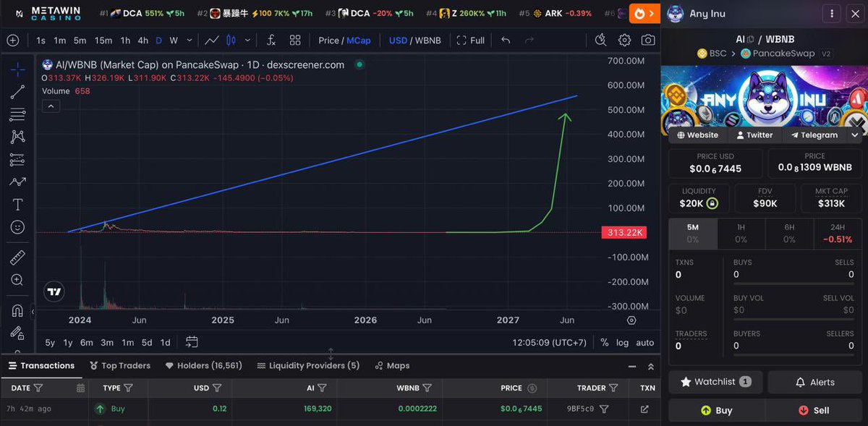The width and height of the screenshot is (868, 426).
Task: Toggle USD price display in PRICE column
Action: 532,388
